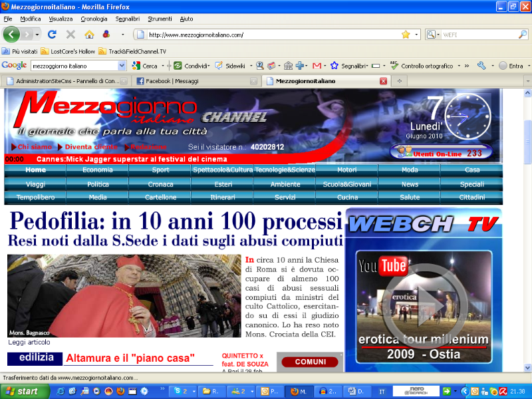Reload the page with the blue refresh icon
Screen dimensions: 532x399
(52, 35)
